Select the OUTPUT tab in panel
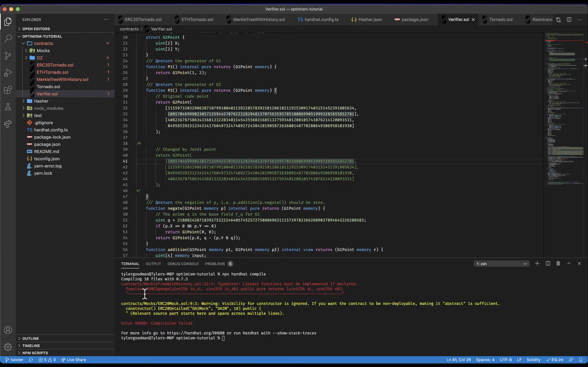588x367 pixels. pyautogui.click(x=153, y=263)
